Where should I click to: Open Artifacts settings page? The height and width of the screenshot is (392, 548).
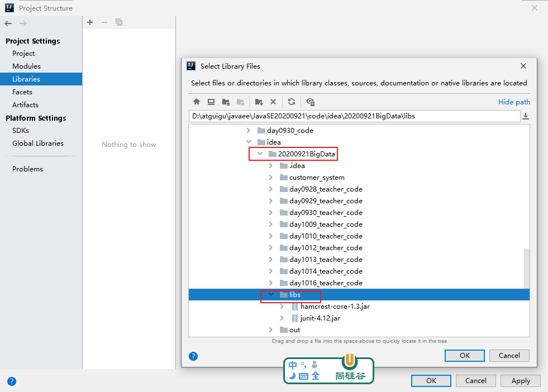click(25, 105)
